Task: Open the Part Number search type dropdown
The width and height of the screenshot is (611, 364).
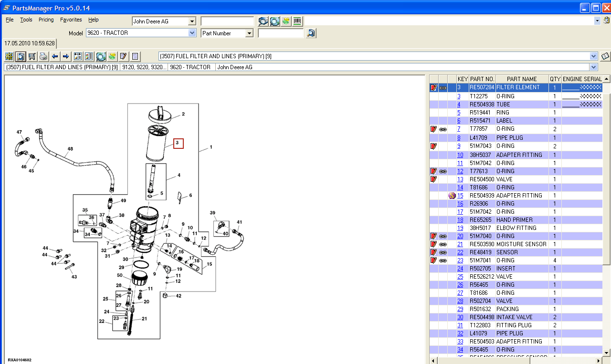Action: [x=249, y=33]
